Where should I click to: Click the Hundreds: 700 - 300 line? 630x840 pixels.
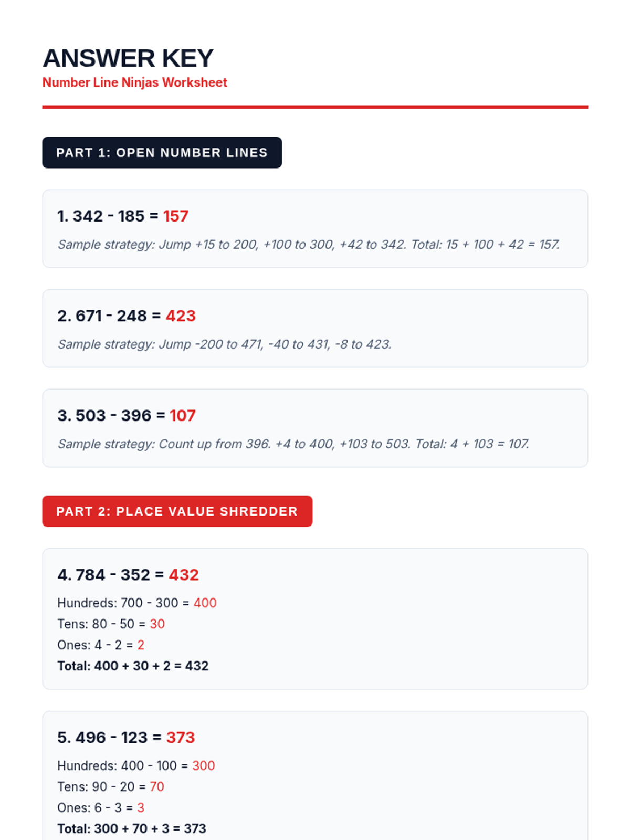click(137, 603)
